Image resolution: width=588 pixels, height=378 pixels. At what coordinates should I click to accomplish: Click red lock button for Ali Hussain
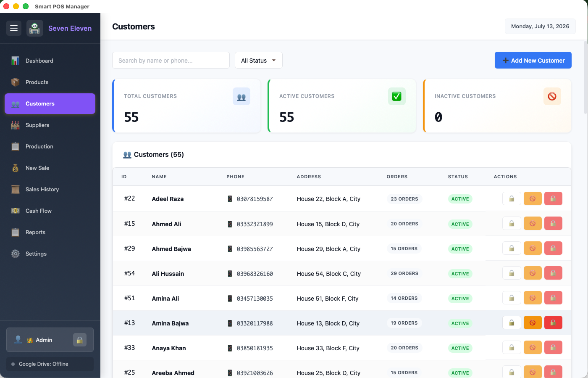pos(553,273)
